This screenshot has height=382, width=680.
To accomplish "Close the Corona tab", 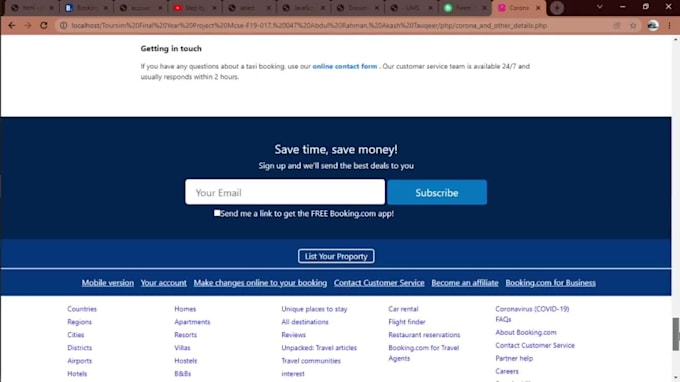I will tap(538, 8).
